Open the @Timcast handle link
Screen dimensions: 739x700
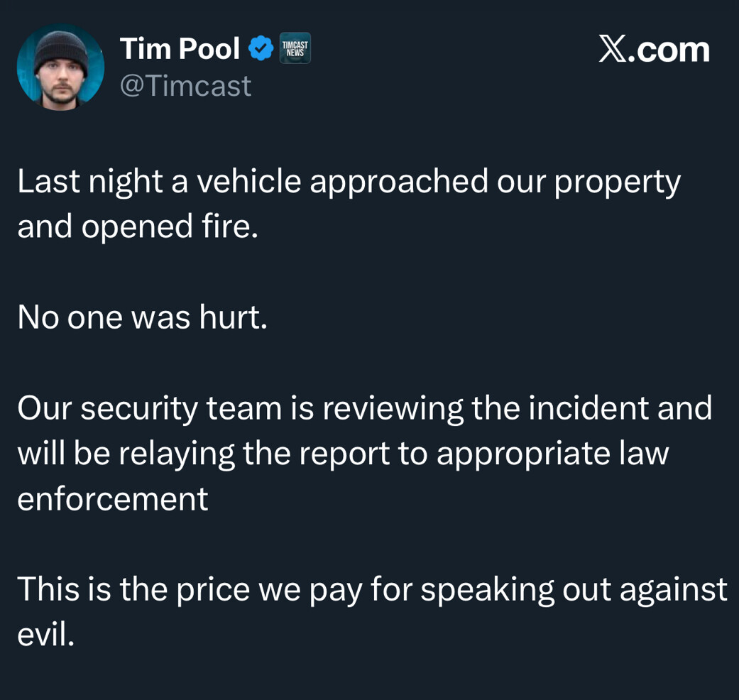point(185,86)
